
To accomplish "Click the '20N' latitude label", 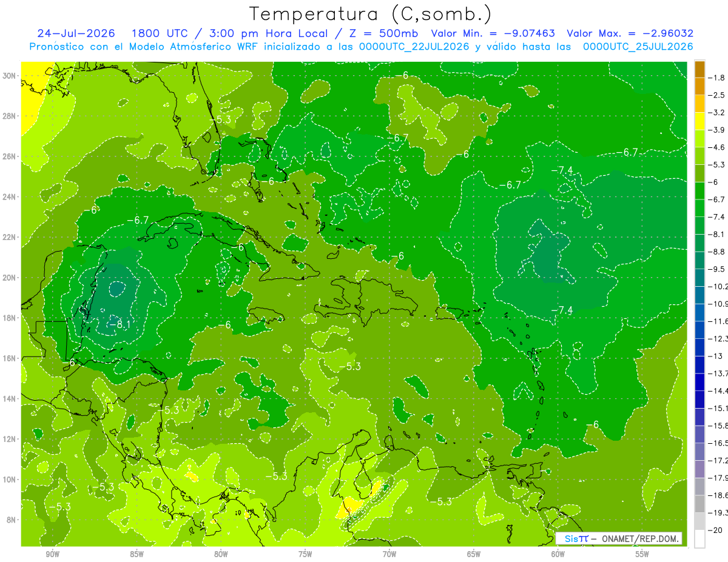I will click(x=10, y=278).
